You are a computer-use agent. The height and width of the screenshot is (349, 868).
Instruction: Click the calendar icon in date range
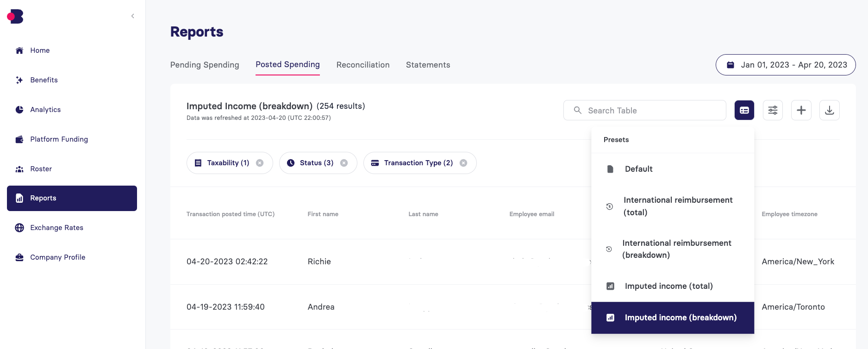point(731,65)
